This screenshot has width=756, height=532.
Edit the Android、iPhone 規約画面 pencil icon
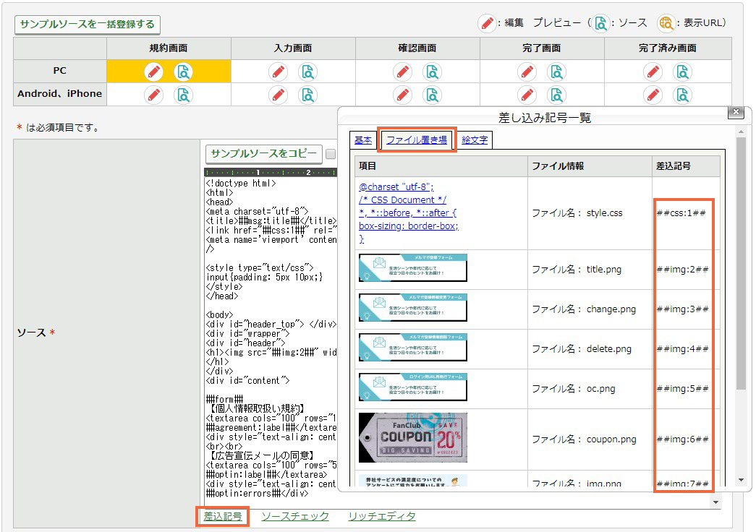coord(154,95)
